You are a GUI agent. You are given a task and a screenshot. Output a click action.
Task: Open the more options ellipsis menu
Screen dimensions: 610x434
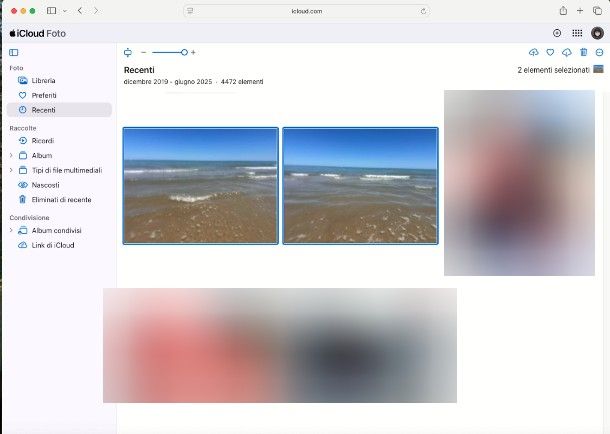click(x=599, y=52)
